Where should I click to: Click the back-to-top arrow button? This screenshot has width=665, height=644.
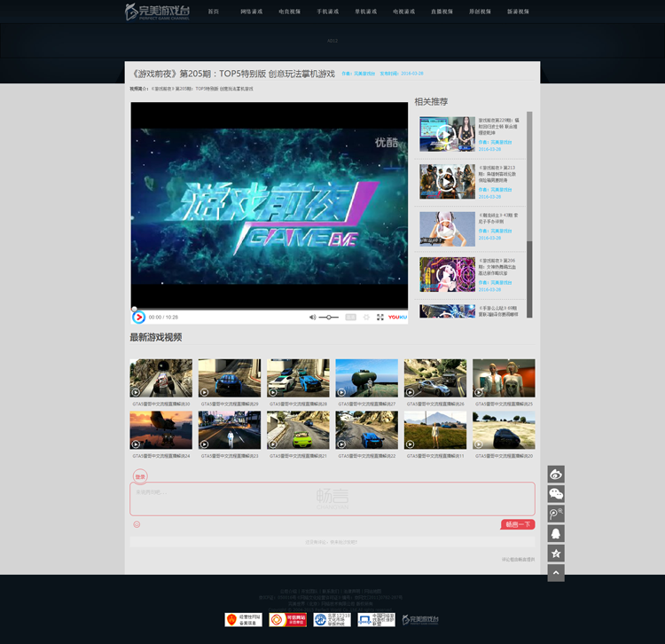coord(556,573)
